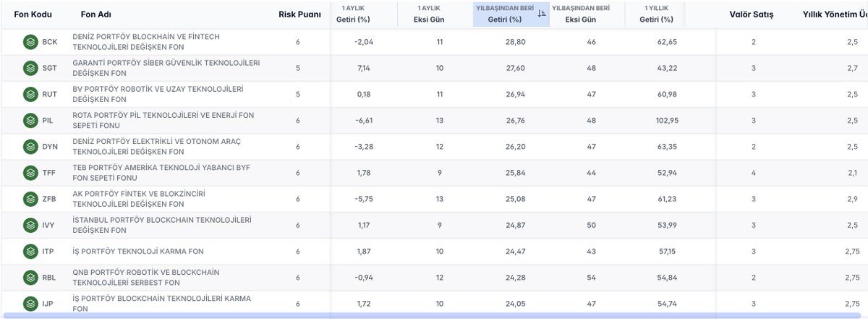Screen dimensions: 868x319
Task: Select fund code text PIL
Action: coord(48,120)
